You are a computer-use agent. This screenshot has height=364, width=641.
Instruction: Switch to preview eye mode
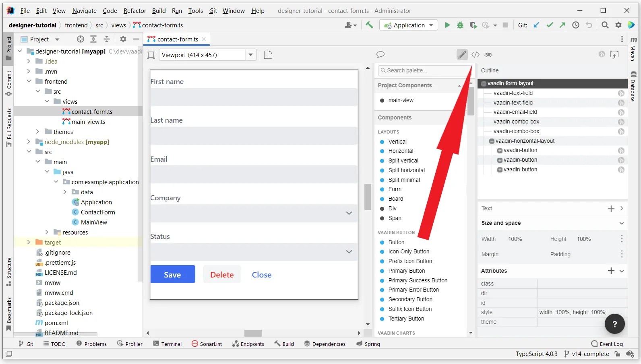pos(488,55)
